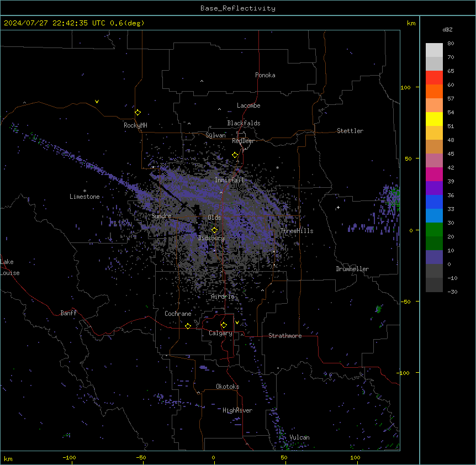
Task: Click the Calgary label
Action: (221, 333)
